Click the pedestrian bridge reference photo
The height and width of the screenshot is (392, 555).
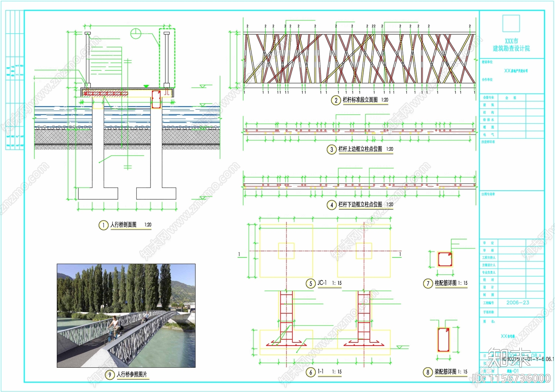[126, 315]
